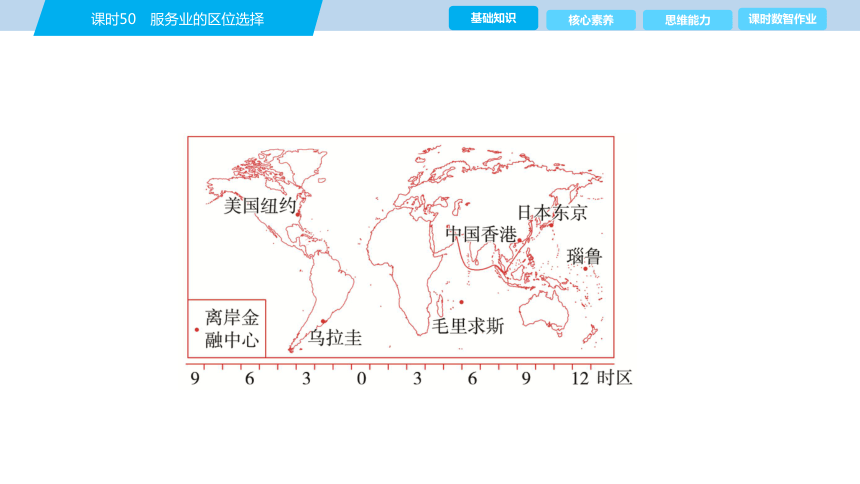
Task: Go to the 课时数智作业 tab
Action: coord(782,19)
